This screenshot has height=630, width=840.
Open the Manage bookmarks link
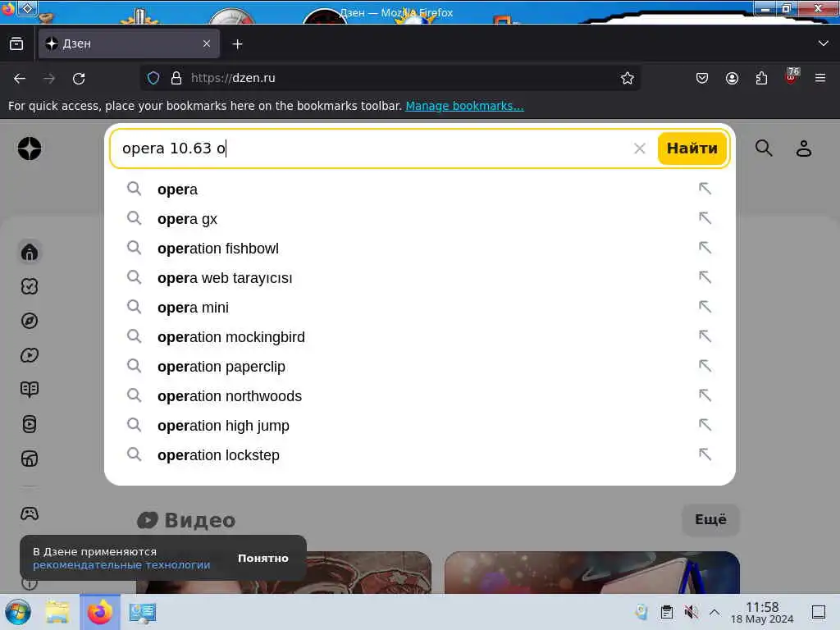tap(464, 106)
